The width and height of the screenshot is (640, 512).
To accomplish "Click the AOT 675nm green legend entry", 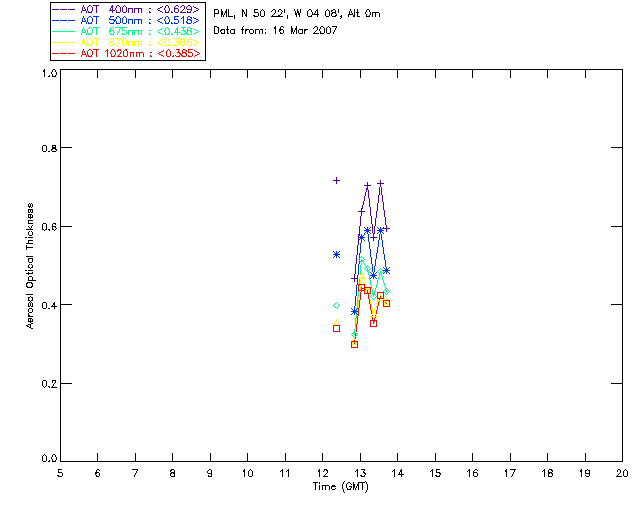I will (126, 31).
